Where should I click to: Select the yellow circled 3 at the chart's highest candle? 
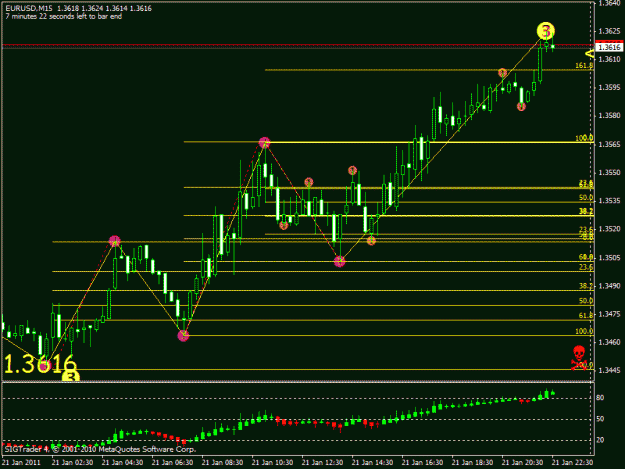(x=546, y=31)
